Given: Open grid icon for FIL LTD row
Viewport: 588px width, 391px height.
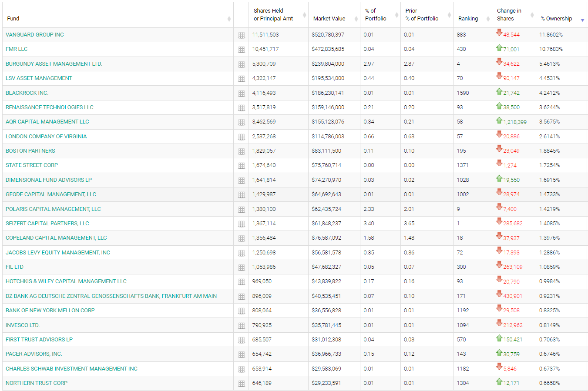Looking at the screenshot, I should (x=242, y=267).
